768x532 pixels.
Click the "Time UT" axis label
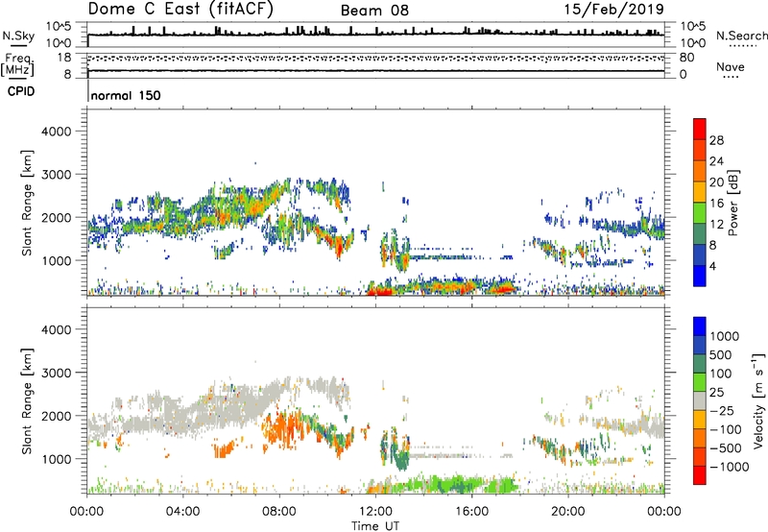click(x=375, y=525)
